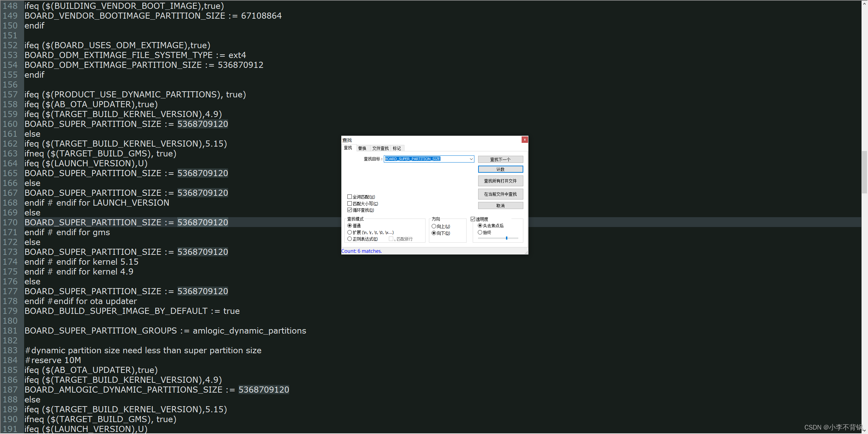Click the dynamic partition size comment line 183
This screenshot has width=868, height=434.
(x=143, y=351)
